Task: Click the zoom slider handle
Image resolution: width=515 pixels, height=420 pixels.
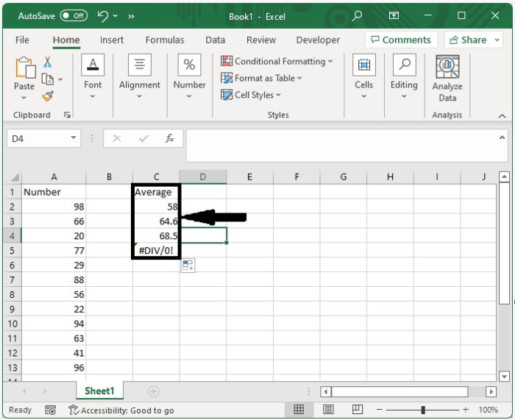Action: pyautogui.click(x=423, y=410)
